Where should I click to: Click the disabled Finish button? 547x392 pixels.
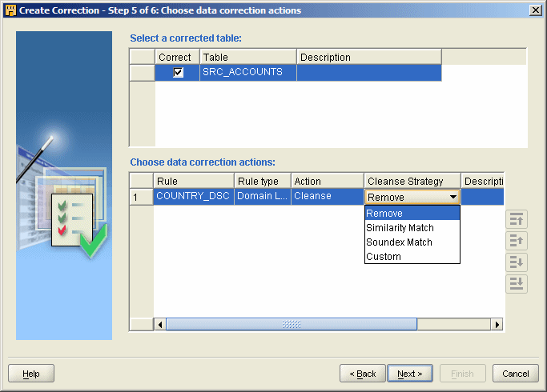463,374
